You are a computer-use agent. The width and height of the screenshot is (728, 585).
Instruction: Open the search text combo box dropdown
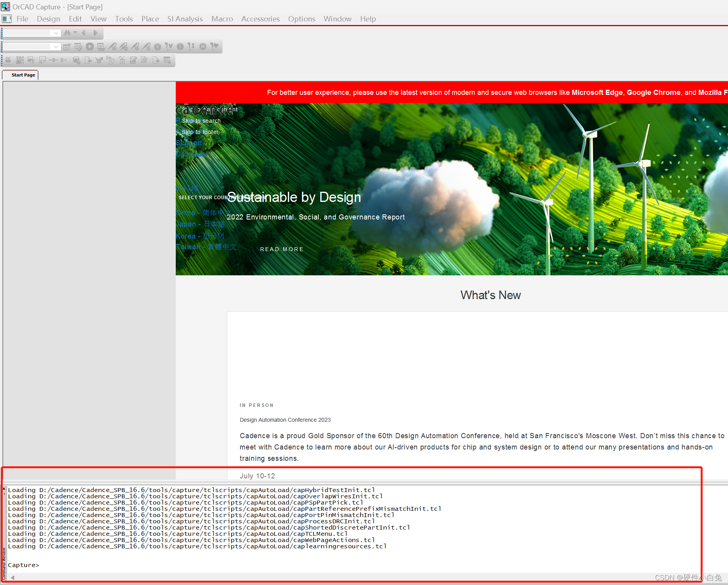pos(55,33)
